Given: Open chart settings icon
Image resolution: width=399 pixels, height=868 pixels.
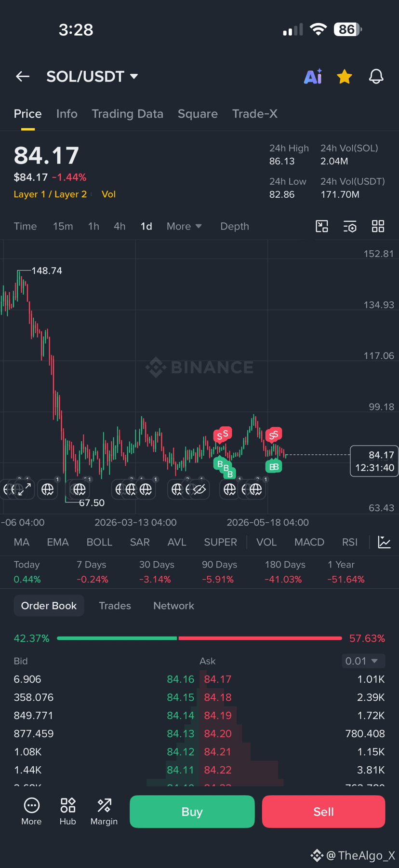Looking at the screenshot, I should [350, 226].
